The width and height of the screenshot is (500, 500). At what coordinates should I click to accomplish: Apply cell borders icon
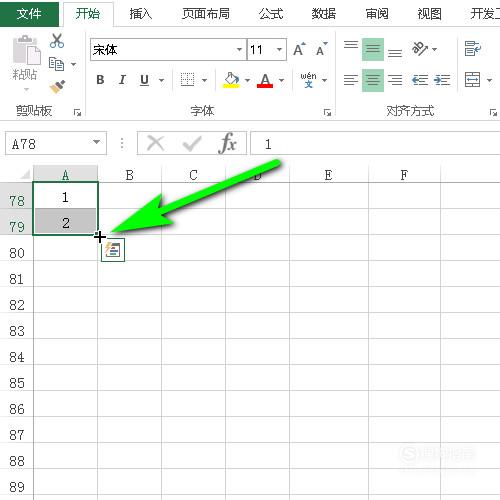tap(187, 80)
